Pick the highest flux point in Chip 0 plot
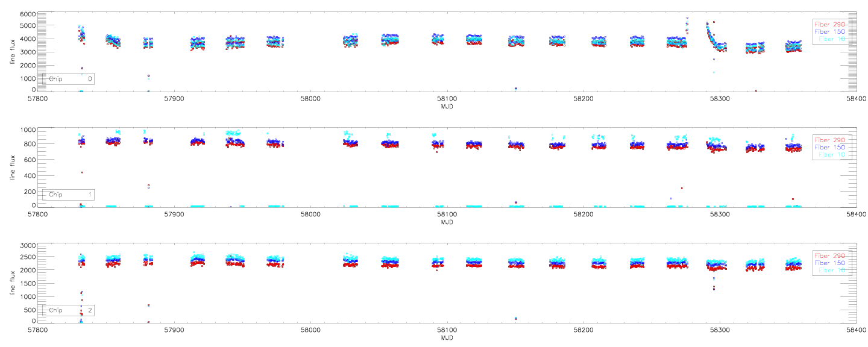This screenshot has height=347, width=868. [687, 18]
